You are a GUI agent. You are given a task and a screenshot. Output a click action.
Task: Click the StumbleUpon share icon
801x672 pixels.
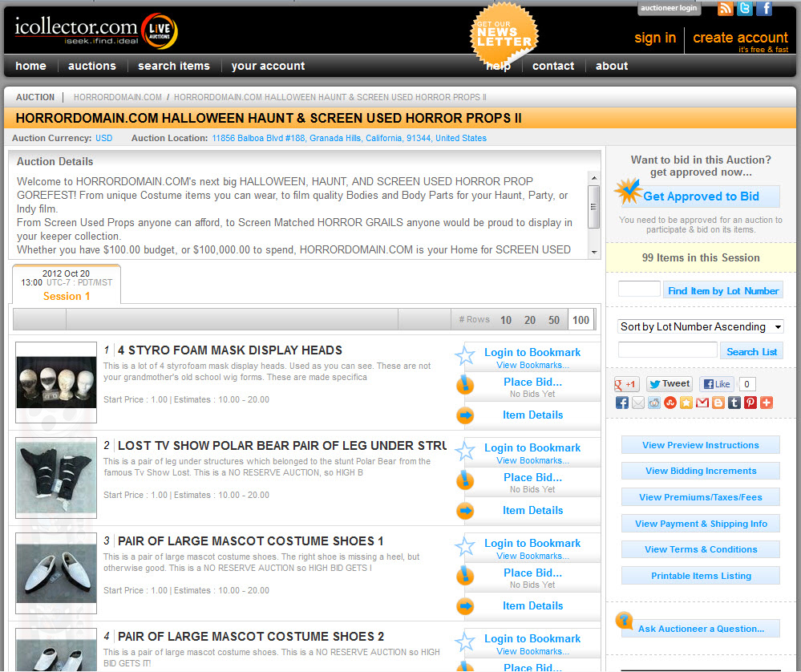click(670, 403)
